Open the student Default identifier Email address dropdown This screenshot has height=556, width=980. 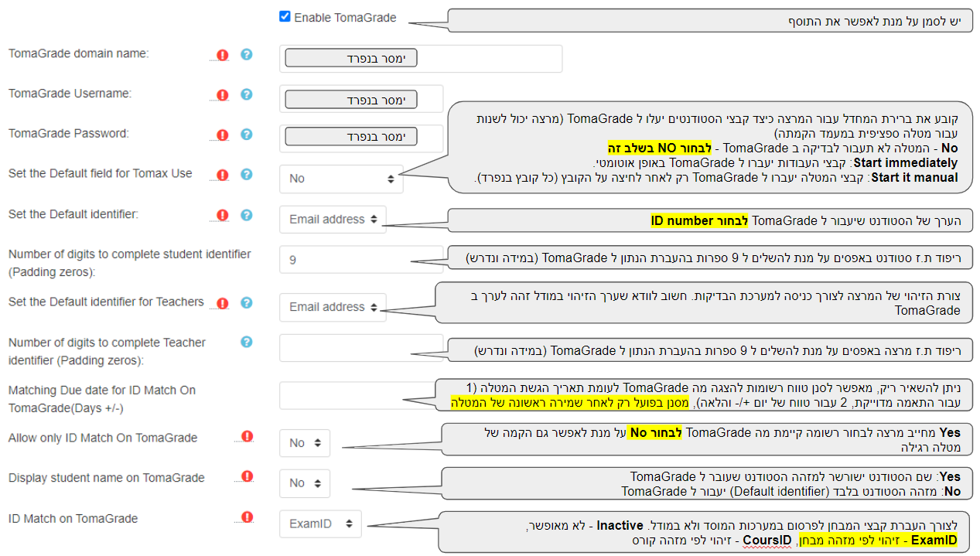333,220
